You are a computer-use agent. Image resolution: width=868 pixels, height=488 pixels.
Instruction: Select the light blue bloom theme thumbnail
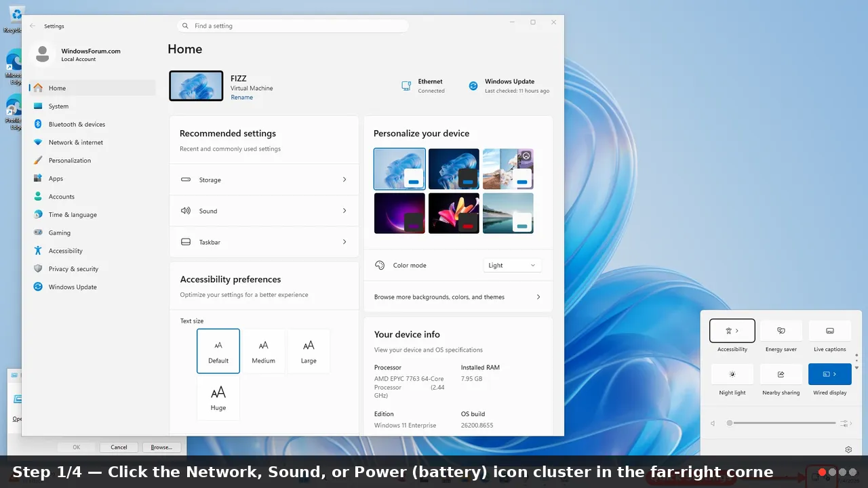tap(399, 169)
